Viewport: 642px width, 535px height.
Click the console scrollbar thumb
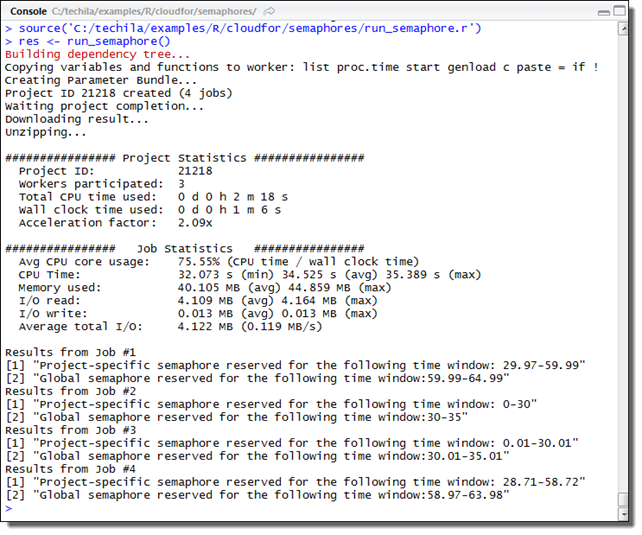tap(624, 498)
